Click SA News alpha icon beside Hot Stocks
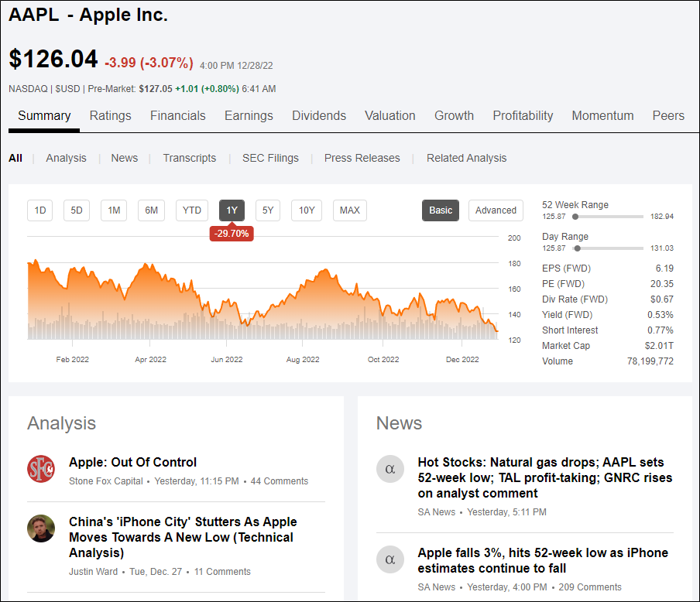This screenshot has width=700, height=602. pyautogui.click(x=390, y=469)
